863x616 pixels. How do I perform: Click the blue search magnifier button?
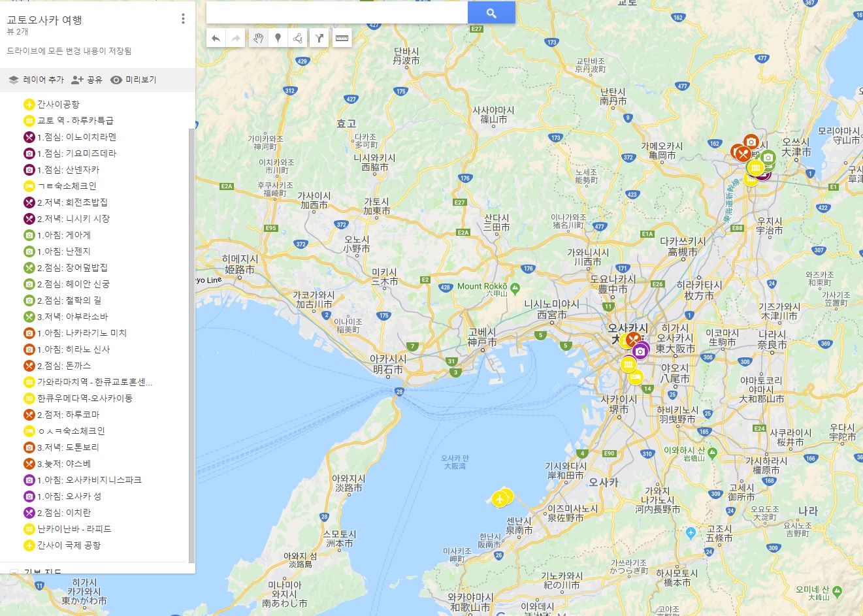[x=491, y=13]
